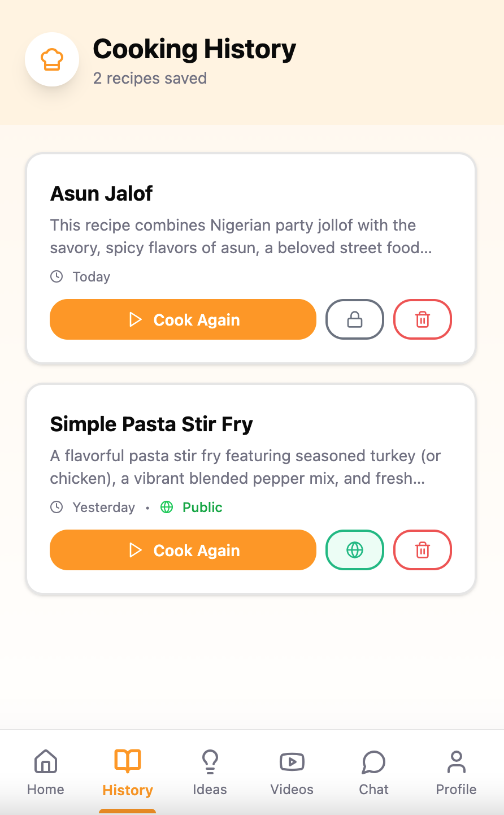This screenshot has width=504, height=815.
Task: Open the Chat bubble tab
Action: coord(374,772)
